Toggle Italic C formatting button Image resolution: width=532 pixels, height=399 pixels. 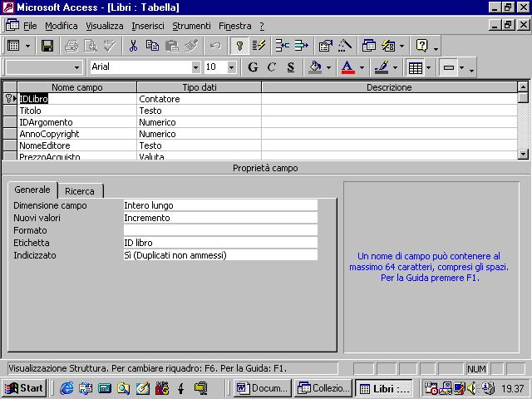[x=272, y=67]
